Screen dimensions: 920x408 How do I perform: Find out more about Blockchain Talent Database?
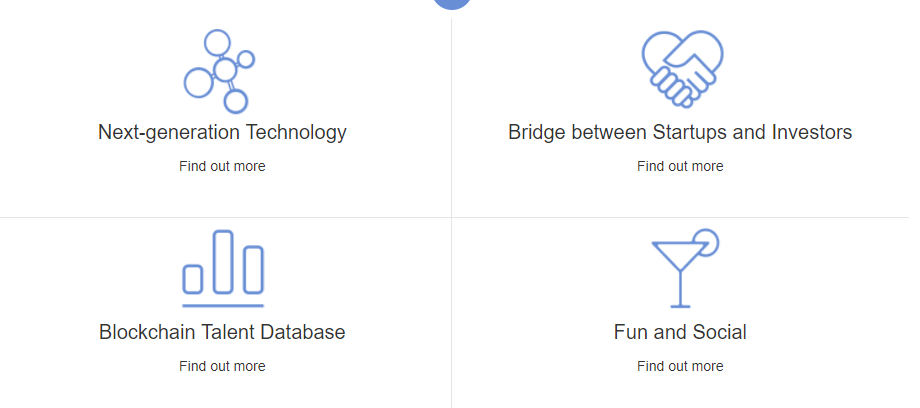(x=222, y=366)
